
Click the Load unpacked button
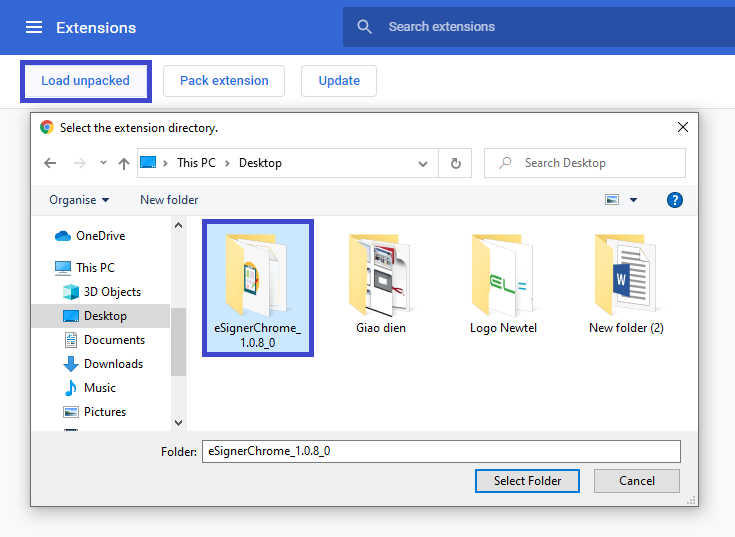[85, 81]
